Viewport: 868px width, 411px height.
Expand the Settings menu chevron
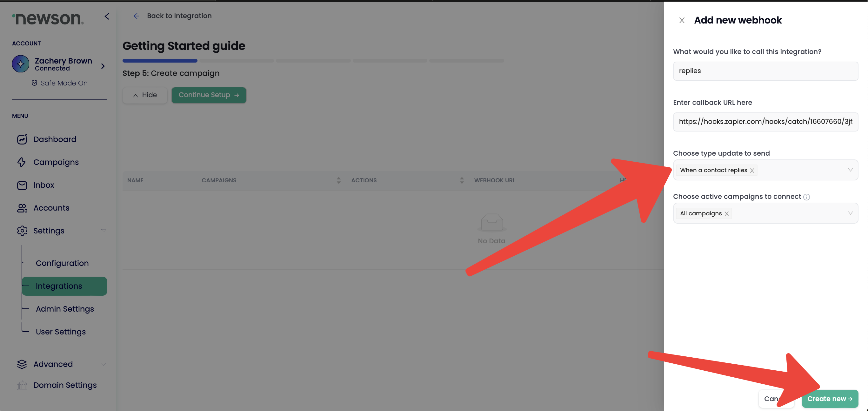pos(103,231)
